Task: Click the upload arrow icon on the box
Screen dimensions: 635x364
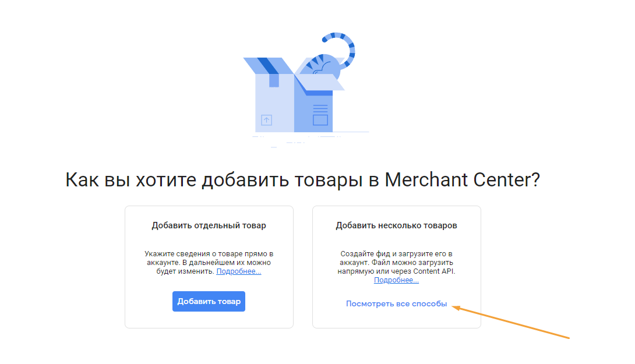Action: pyautogui.click(x=266, y=120)
